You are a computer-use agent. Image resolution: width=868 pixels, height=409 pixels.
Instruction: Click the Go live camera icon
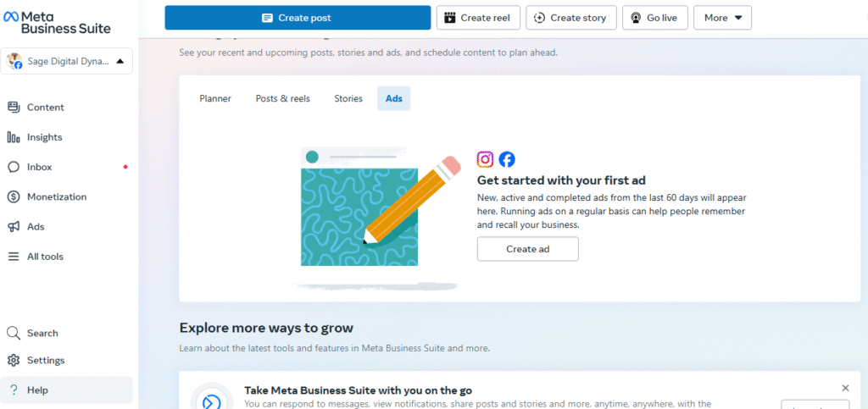click(636, 18)
